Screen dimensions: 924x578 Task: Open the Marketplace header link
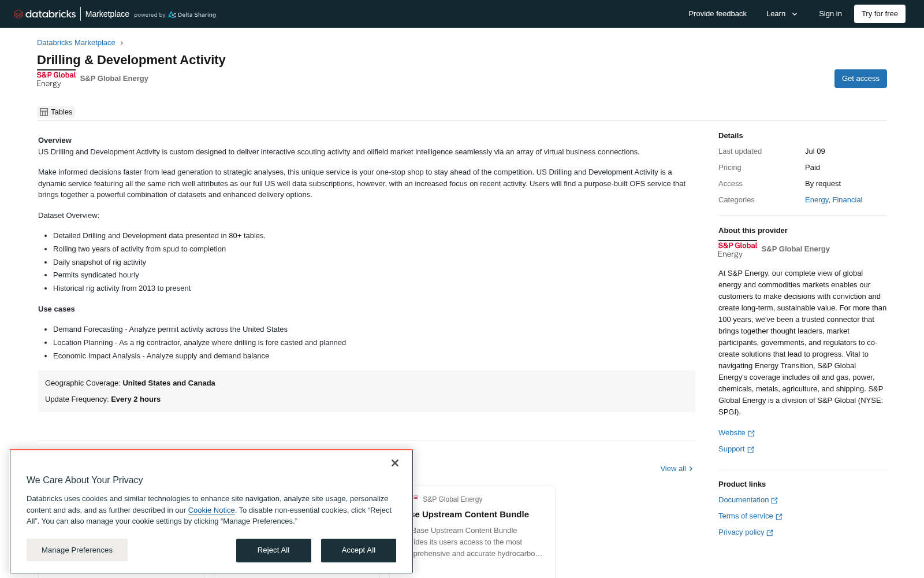[x=107, y=14]
